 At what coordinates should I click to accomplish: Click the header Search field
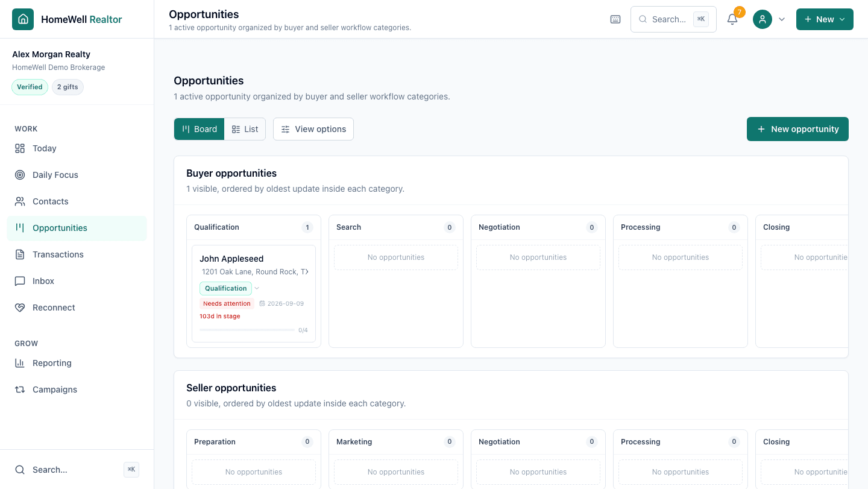673,19
